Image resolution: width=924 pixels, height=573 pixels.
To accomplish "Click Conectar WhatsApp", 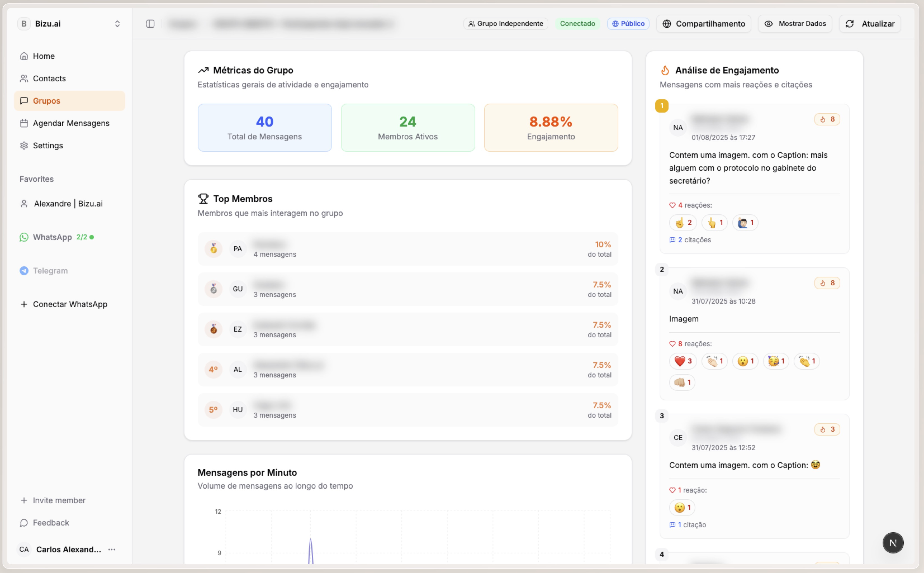I will [69, 304].
